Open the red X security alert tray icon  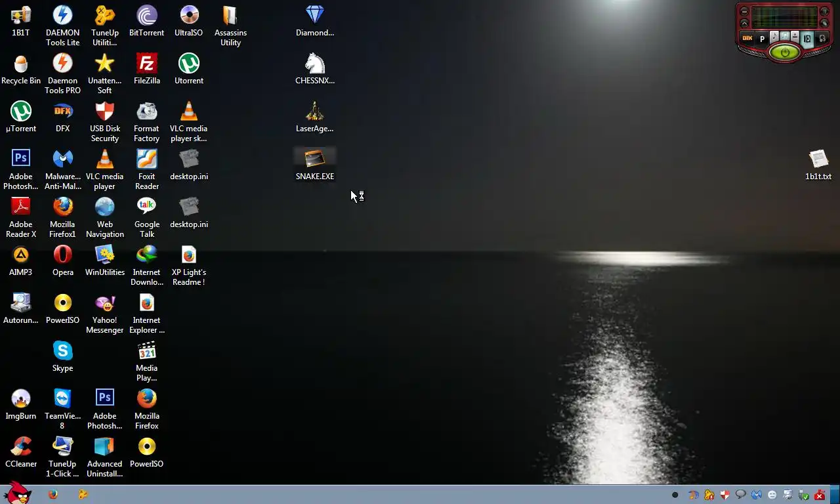820,495
